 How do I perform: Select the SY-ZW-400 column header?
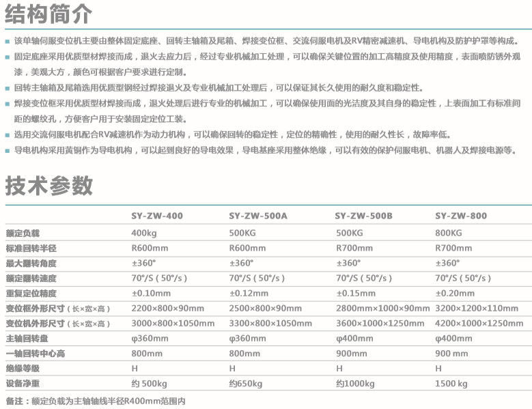157,216
